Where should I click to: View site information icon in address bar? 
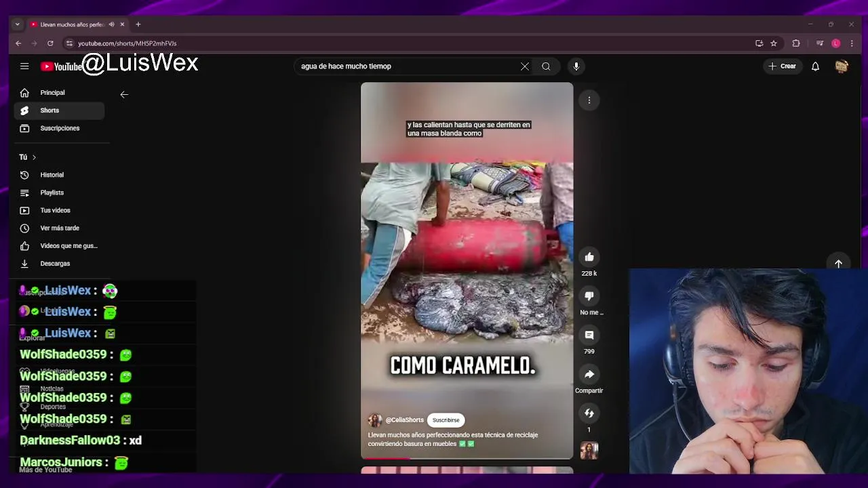[69, 43]
